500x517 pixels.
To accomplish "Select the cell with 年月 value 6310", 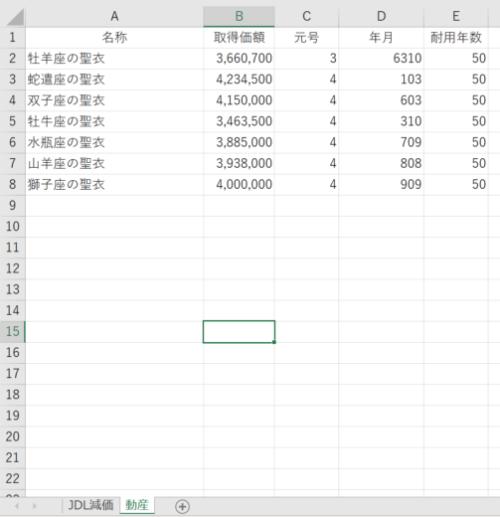I will point(381,58).
